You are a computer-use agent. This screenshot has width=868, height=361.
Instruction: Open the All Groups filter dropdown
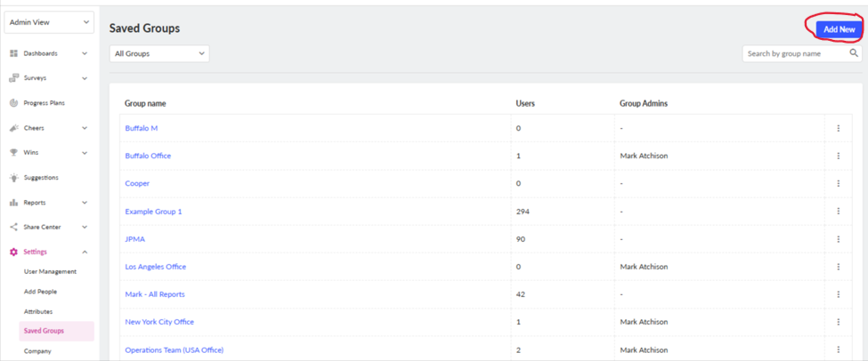coord(159,53)
